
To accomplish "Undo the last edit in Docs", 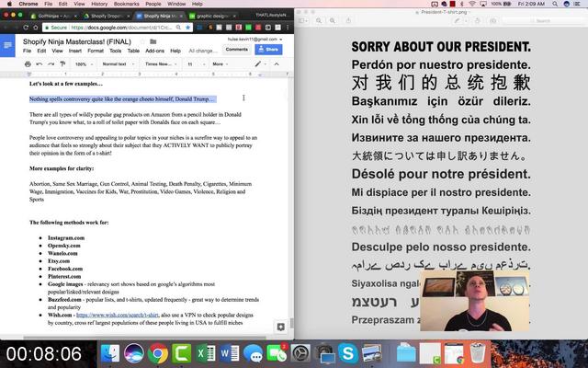I will click(x=39, y=64).
